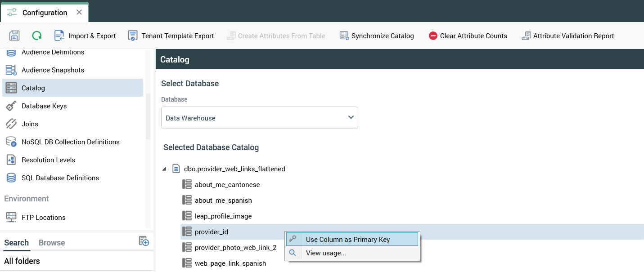Open SQL Database Definitions
644x272 pixels.
coord(60,178)
